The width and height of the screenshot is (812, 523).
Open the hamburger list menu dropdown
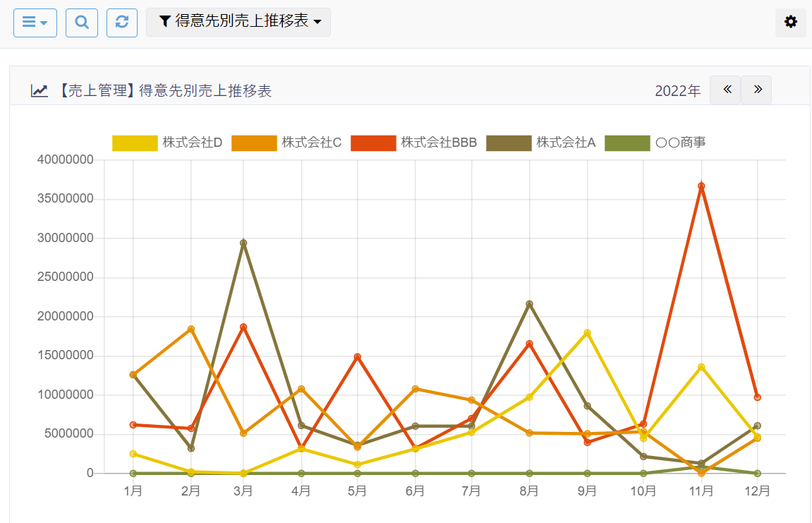tap(35, 23)
